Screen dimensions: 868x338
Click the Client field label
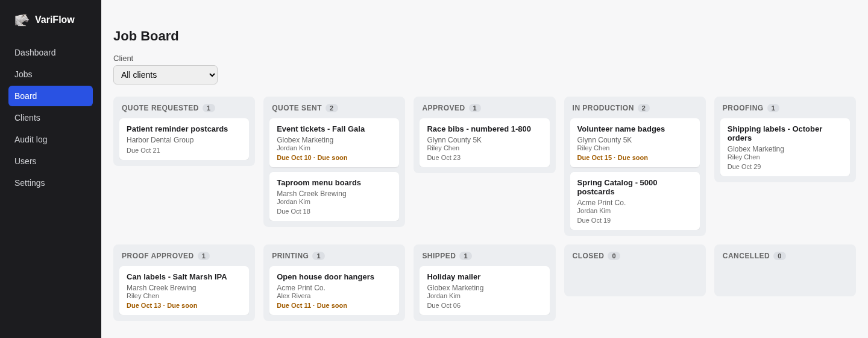pyautogui.click(x=123, y=59)
